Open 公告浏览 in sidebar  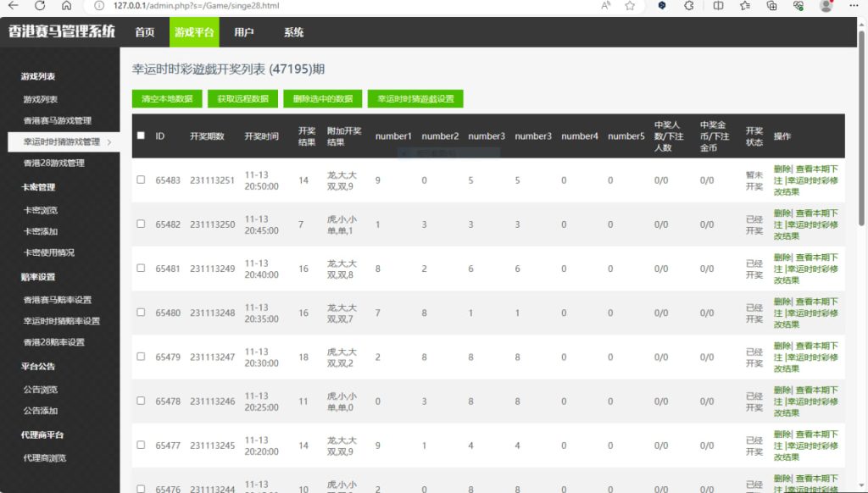[41, 390]
